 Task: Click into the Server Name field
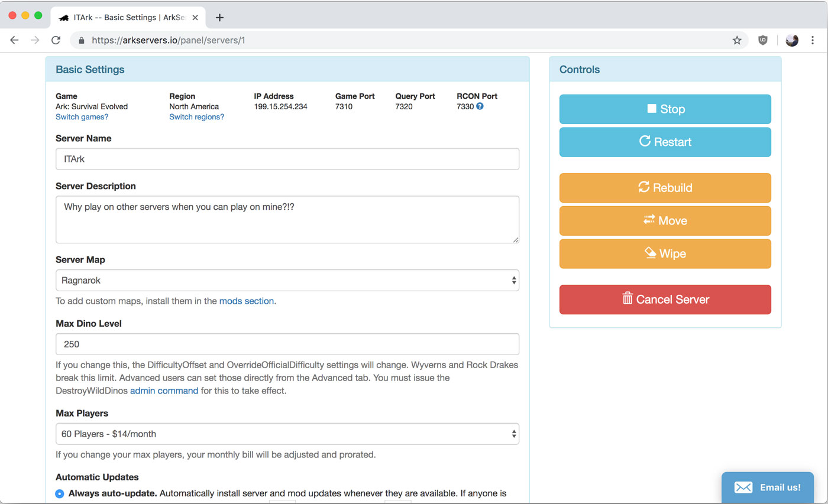pyautogui.click(x=287, y=159)
